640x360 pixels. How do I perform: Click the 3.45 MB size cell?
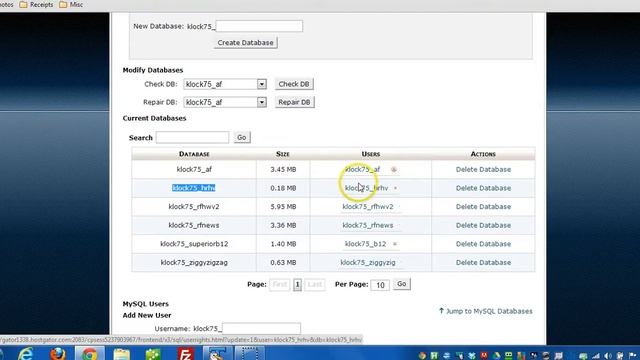pos(283,169)
